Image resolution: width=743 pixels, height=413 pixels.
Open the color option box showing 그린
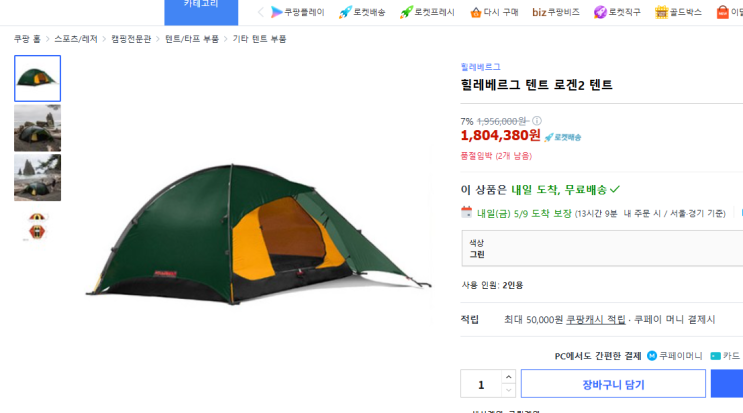point(602,249)
